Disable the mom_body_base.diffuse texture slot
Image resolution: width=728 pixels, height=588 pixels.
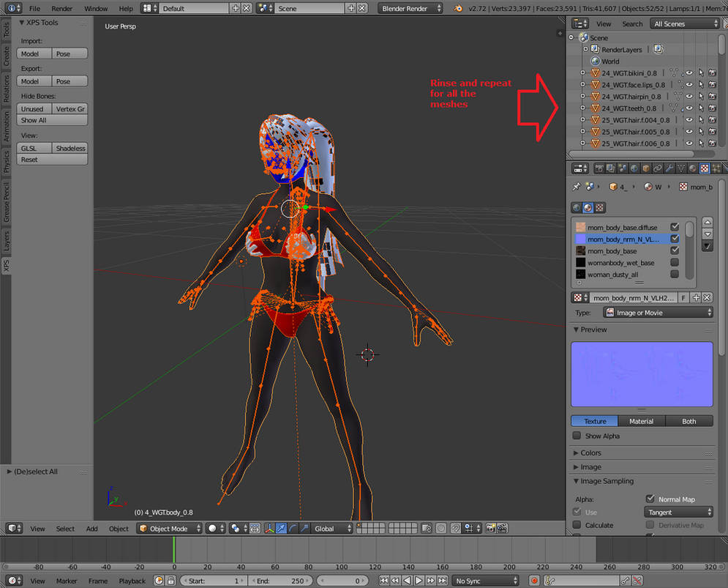point(675,227)
